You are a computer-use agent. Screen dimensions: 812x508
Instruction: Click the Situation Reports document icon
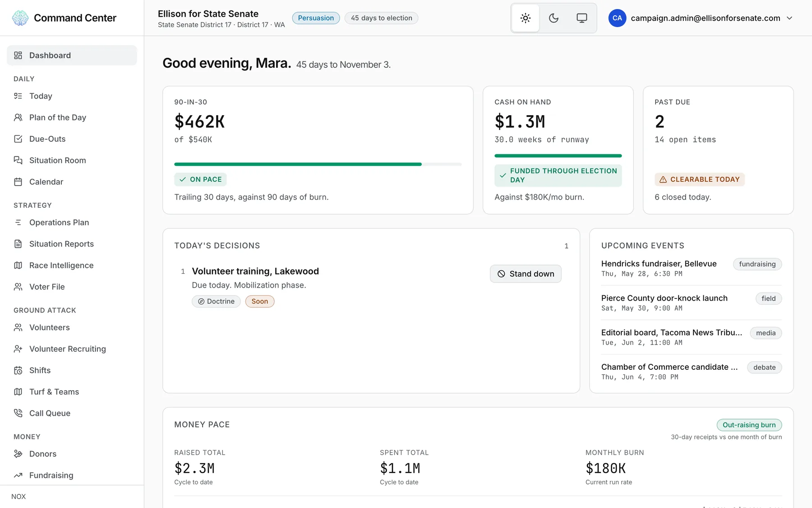coord(18,244)
